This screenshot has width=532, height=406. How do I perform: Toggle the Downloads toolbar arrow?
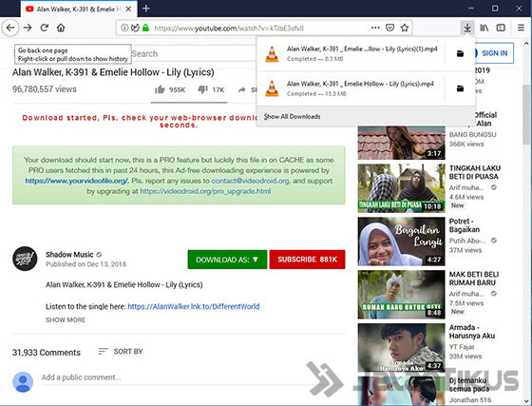[467, 28]
